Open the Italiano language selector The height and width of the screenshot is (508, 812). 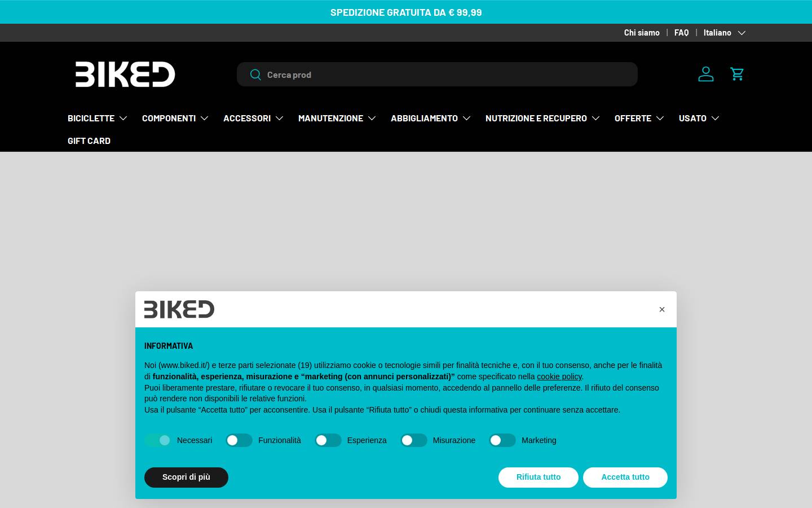725,33
